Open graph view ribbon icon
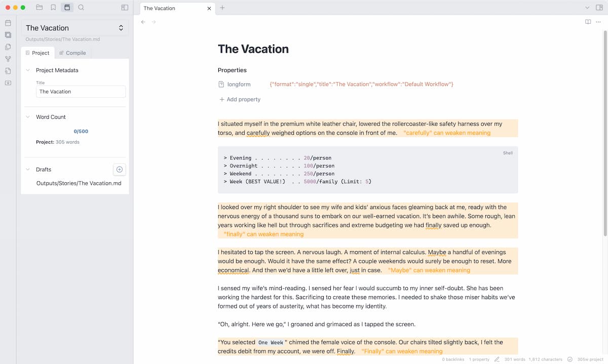Screen dimensions: 608x364 pos(8,59)
